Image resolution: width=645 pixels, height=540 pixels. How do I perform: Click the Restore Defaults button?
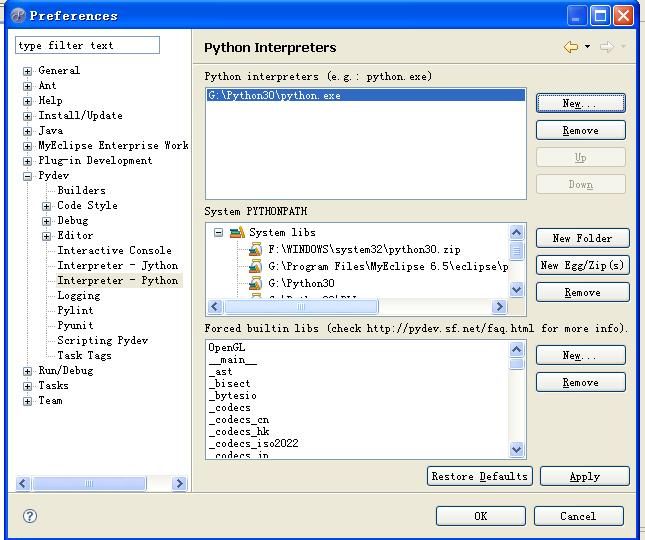480,476
